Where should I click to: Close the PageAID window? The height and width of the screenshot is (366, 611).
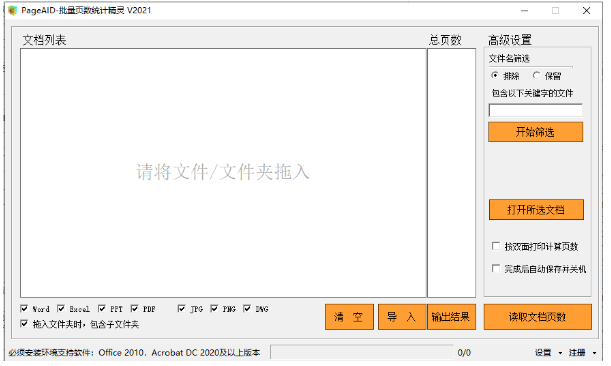[x=586, y=11]
